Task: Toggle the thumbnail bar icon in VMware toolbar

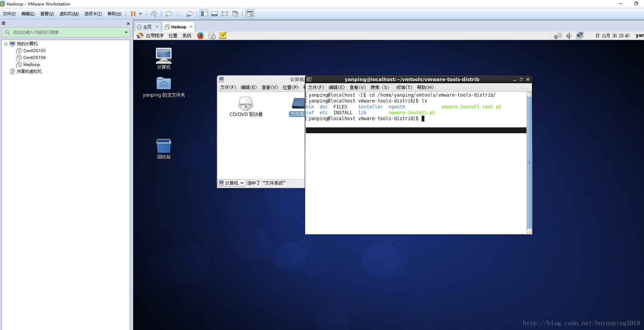Action: [214, 14]
